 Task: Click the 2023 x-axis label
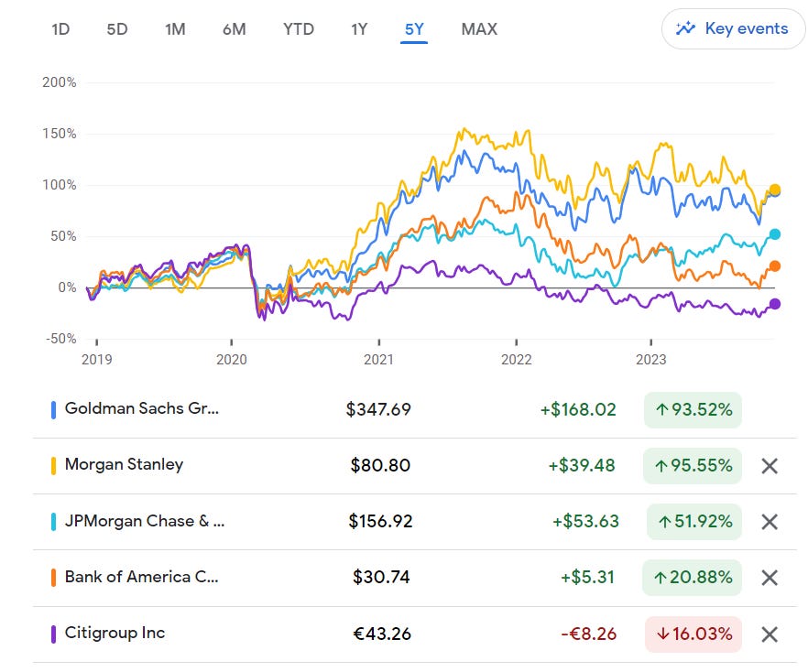tap(650, 360)
